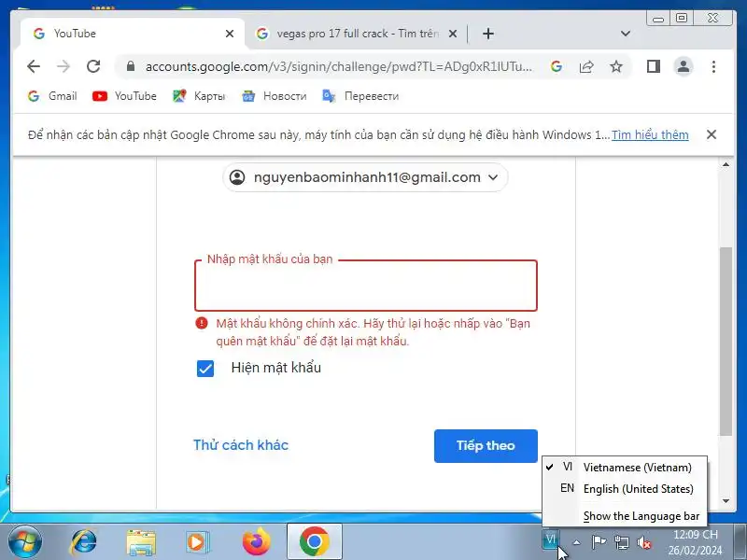Open Windows Explorer from the taskbar

pyautogui.click(x=141, y=542)
